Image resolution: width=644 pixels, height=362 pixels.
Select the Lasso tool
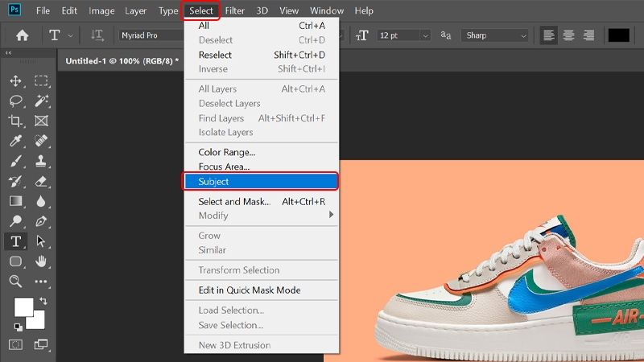click(15, 101)
